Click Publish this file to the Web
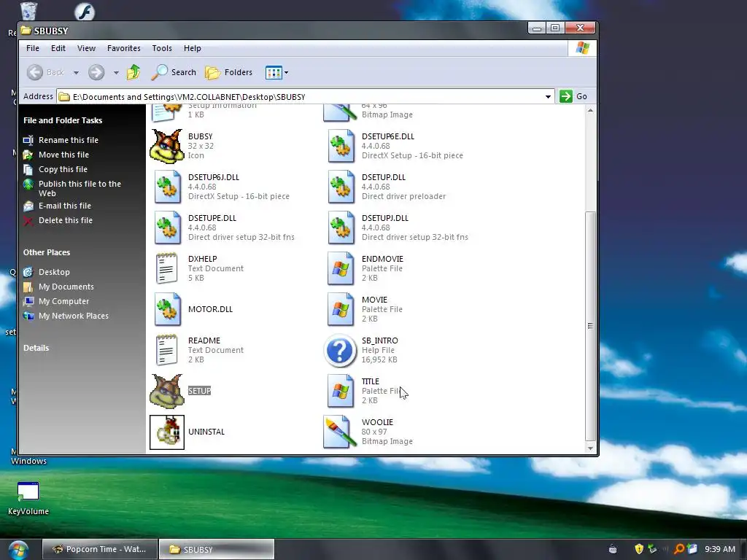 (x=80, y=189)
